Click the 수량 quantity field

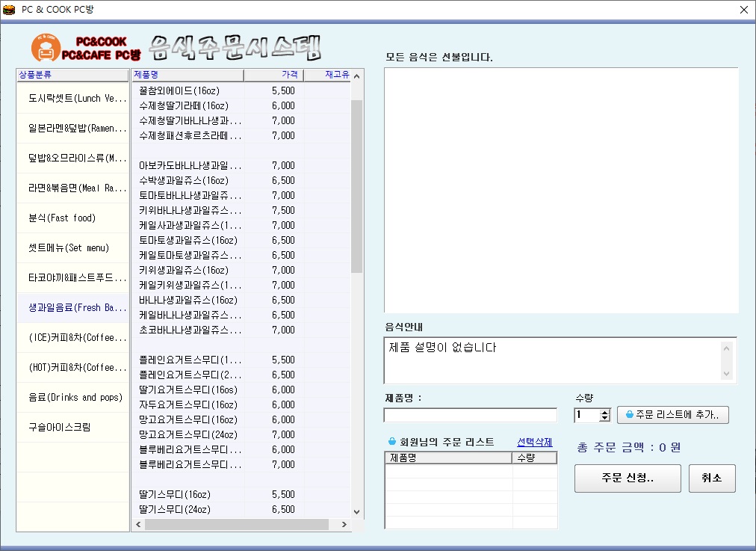pyautogui.click(x=586, y=415)
